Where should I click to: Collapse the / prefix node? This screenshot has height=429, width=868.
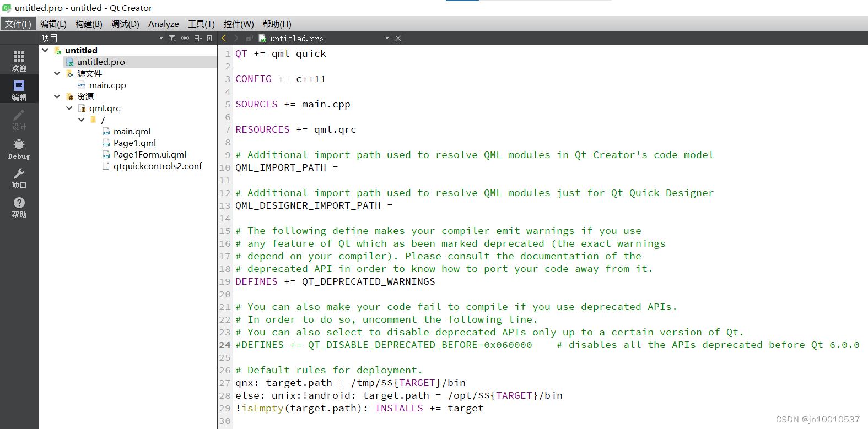coord(81,120)
